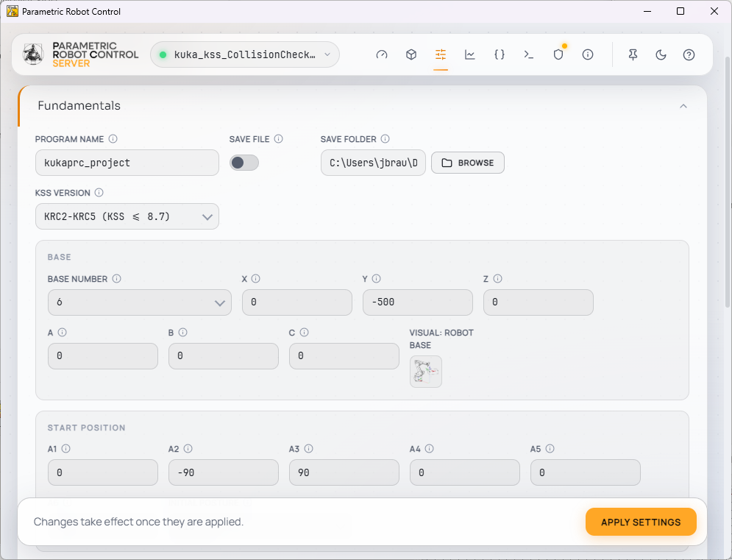Click the base X value field
Viewport: 732px width, 560px height.
297,302
